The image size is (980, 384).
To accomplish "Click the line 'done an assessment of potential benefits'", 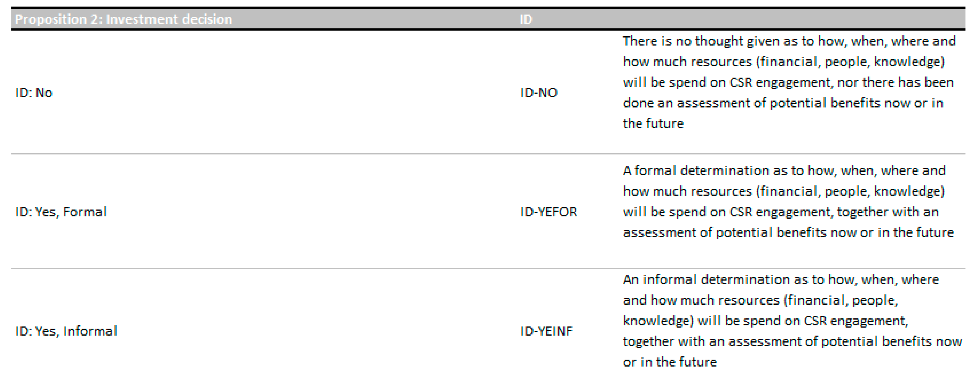I will point(782,103).
